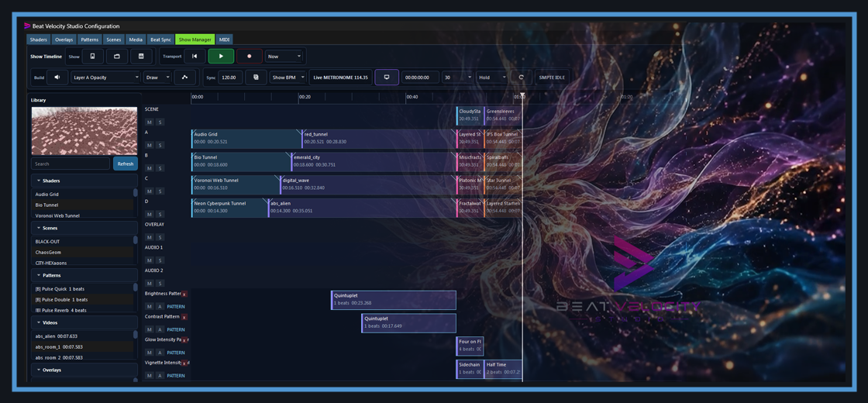Switch to the Beat Sync tab

(x=161, y=40)
